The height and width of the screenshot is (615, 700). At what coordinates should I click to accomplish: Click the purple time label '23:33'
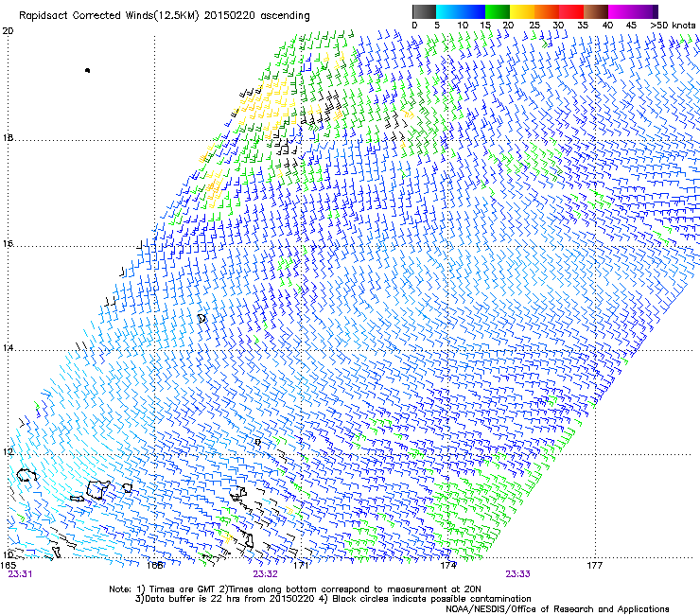[517, 574]
